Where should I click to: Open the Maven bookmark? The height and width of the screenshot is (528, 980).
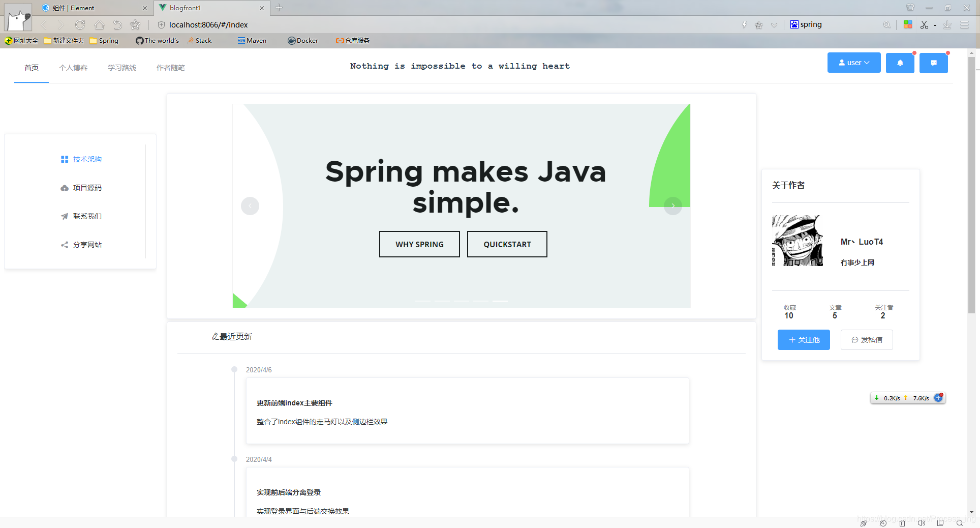click(x=252, y=41)
